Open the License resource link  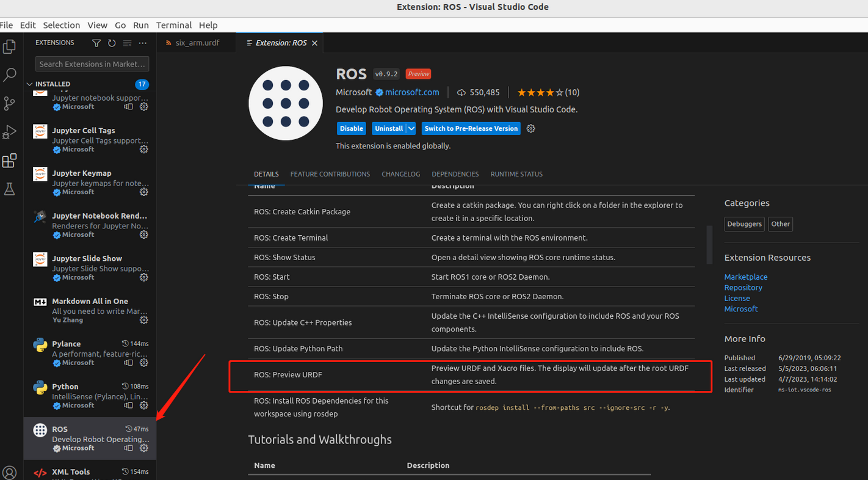tap(737, 299)
